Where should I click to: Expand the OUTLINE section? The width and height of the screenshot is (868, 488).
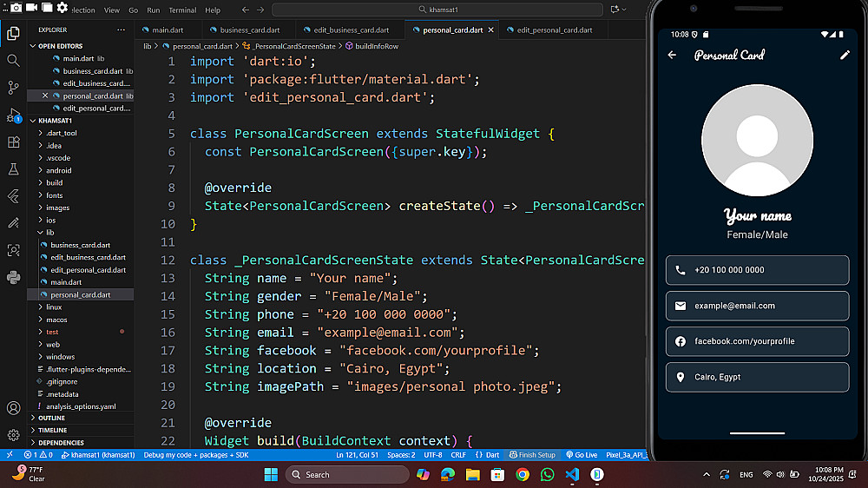(51, 418)
